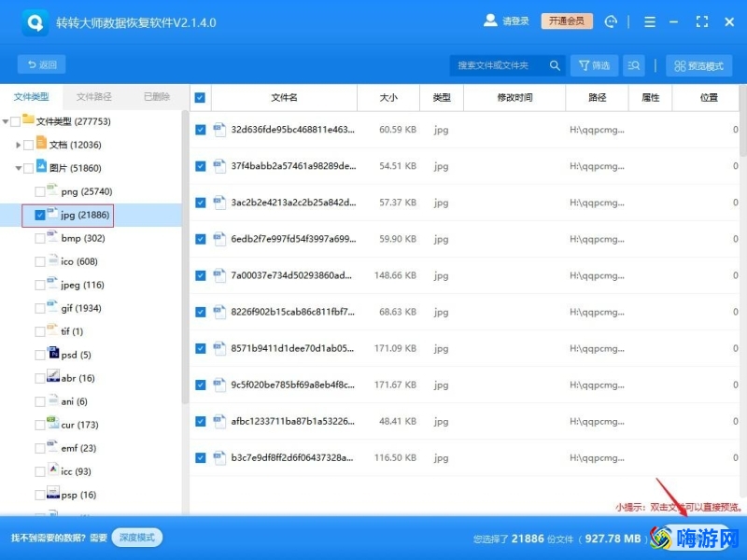747x560 pixels.
Task: Uncheck the b3c7e9df8ff2d6f06437328a file checkbox
Action: click(201, 457)
